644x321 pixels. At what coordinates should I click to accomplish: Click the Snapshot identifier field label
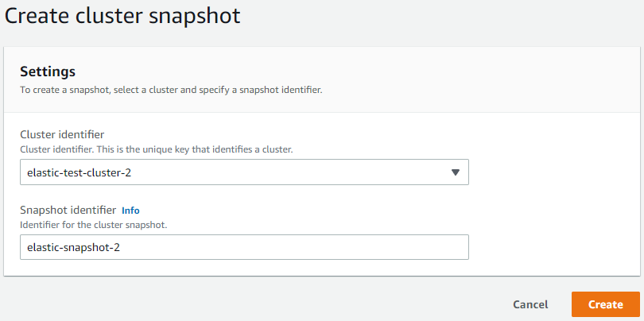click(68, 211)
